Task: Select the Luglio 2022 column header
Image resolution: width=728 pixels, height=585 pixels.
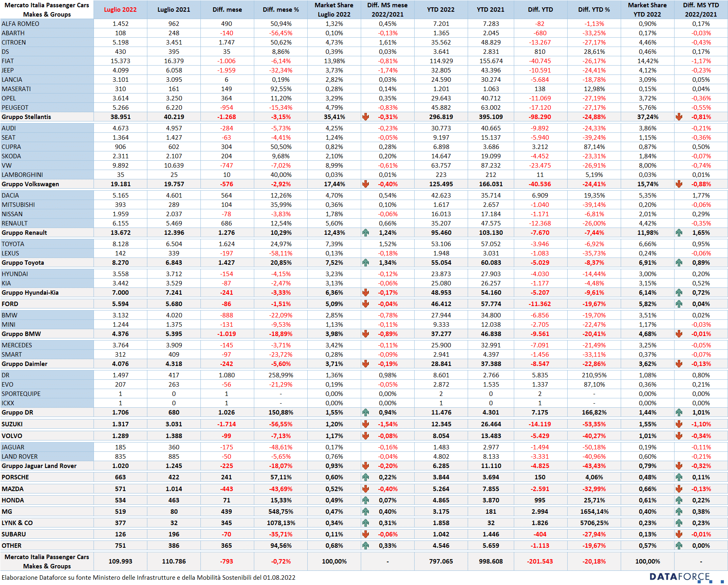Action: 120,10
